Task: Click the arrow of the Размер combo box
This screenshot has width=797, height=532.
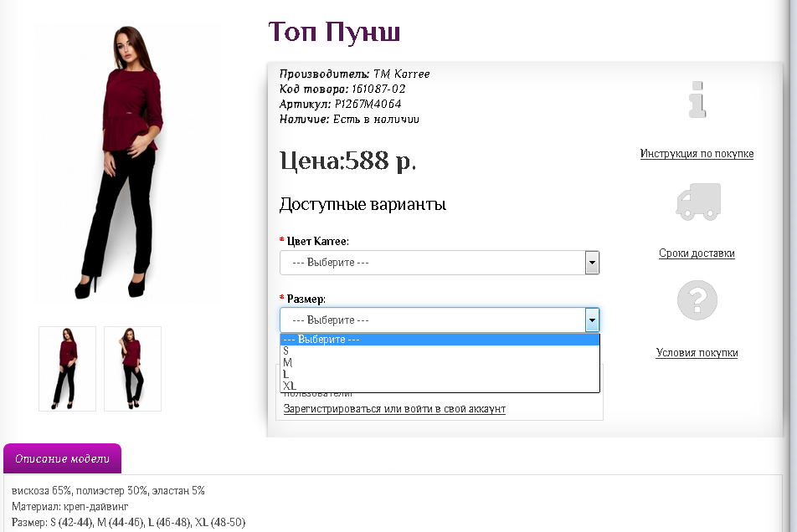Action: point(592,320)
